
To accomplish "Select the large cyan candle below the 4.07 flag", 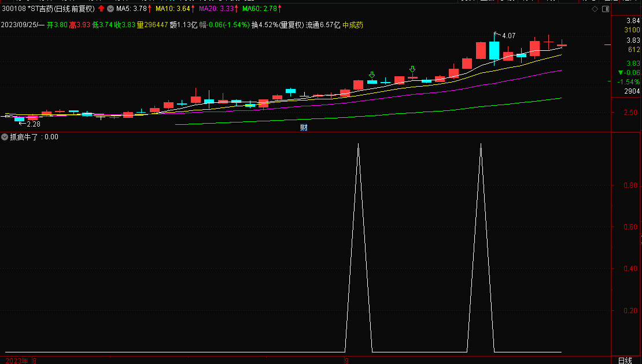I will click(494, 51).
